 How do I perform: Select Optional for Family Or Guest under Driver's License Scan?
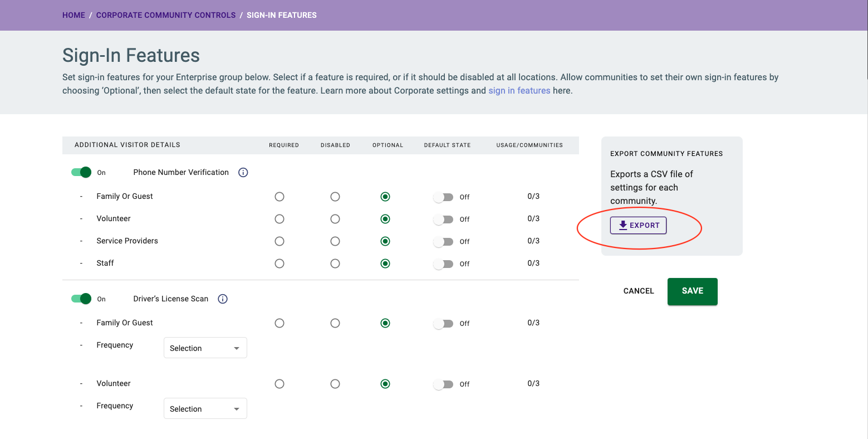385,323
